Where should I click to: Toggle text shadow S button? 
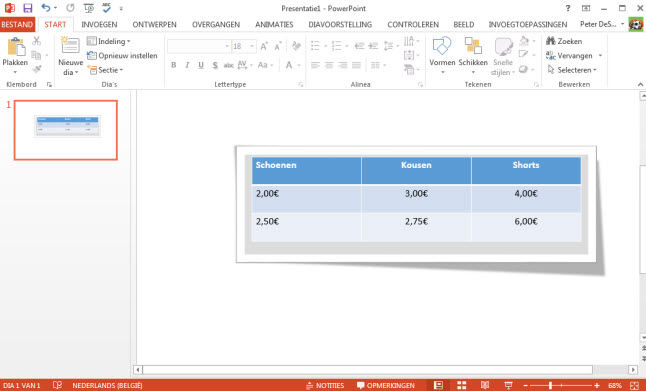pyautogui.click(x=215, y=65)
